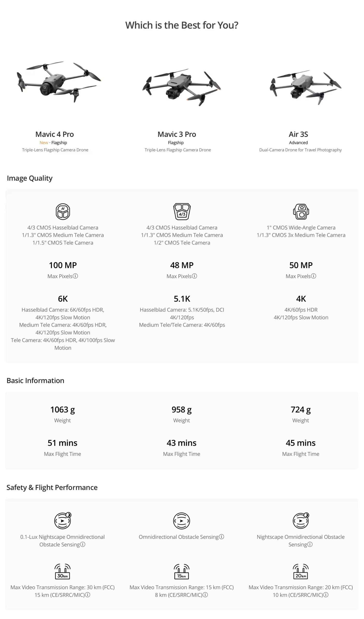The width and height of the screenshot is (364, 619).
Task: Click the Air 3S dual-camera icon
Action: 301,211
